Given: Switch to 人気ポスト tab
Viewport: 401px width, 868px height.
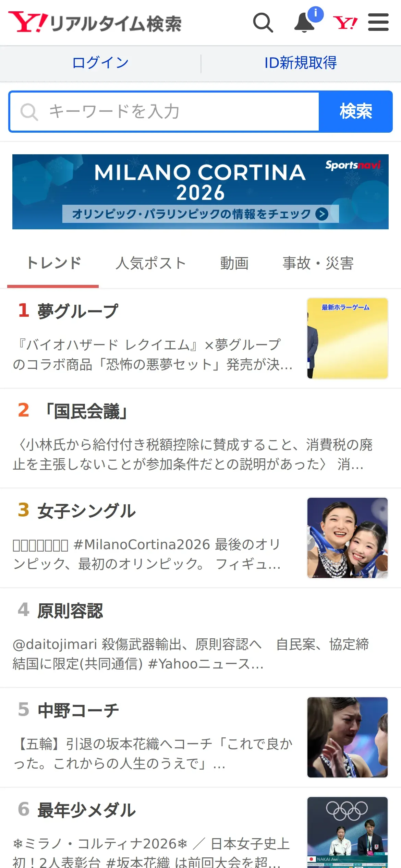Looking at the screenshot, I should tap(151, 263).
